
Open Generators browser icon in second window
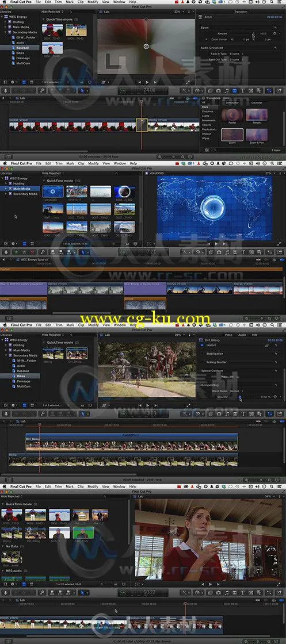tap(251, 252)
